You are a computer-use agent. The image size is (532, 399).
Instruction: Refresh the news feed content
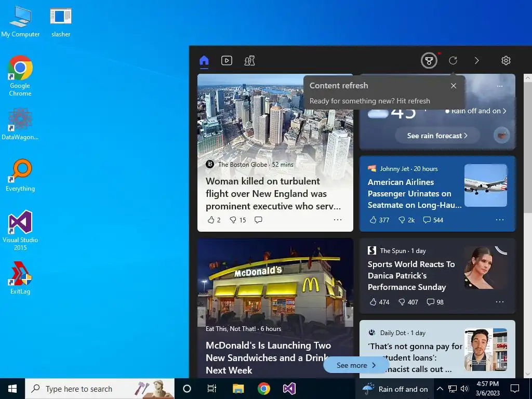pos(453,60)
